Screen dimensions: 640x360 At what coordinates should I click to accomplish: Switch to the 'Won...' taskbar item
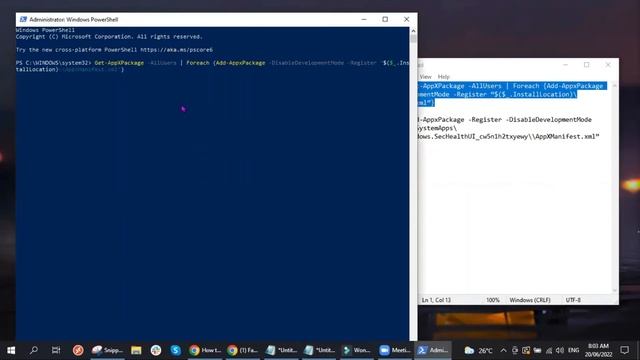point(357,350)
